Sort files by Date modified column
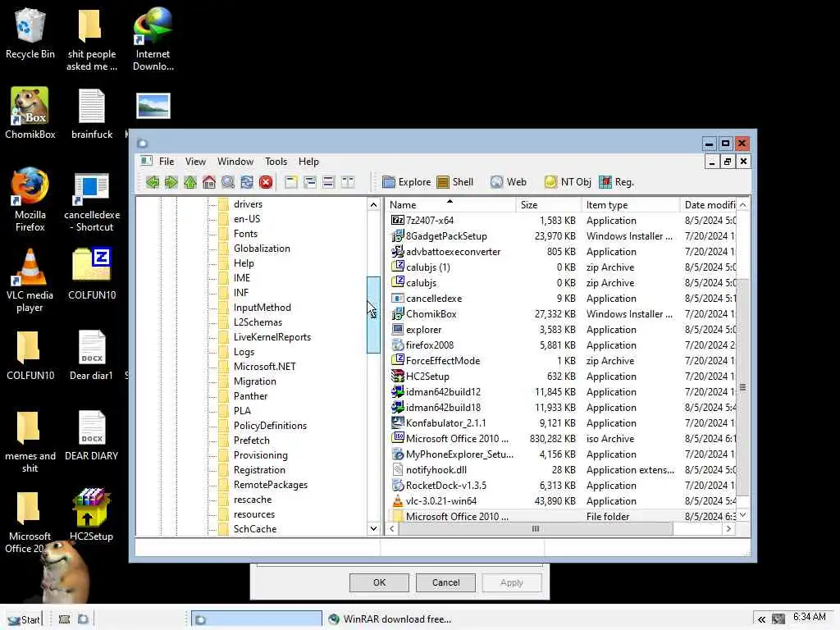Image resolution: width=840 pixels, height=630 pixels. (708, 204)
